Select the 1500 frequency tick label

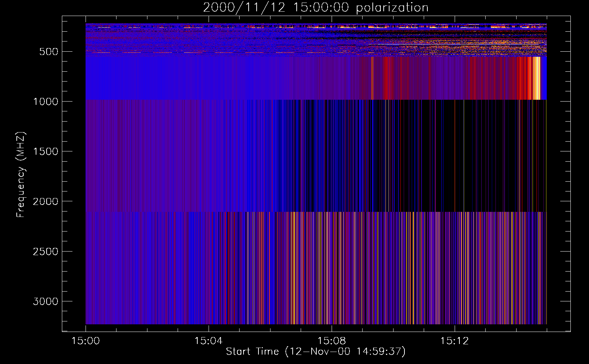coord(46,151)
